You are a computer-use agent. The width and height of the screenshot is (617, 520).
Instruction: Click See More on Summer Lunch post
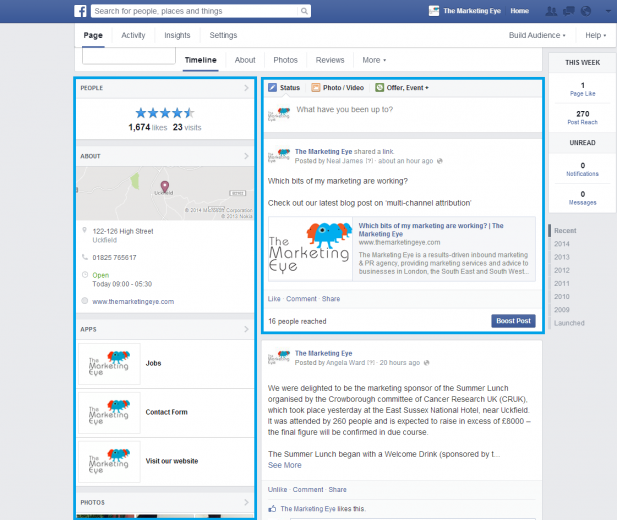[x=284, y=465]
